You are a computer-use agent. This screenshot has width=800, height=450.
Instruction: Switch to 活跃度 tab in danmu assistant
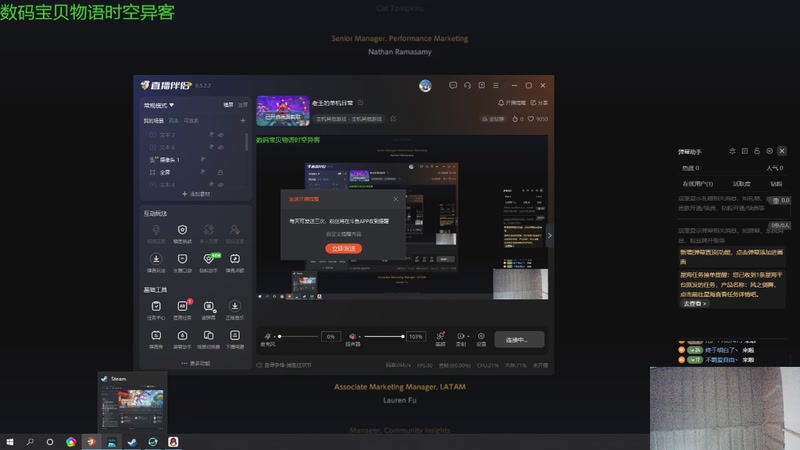tap(741, 184)
